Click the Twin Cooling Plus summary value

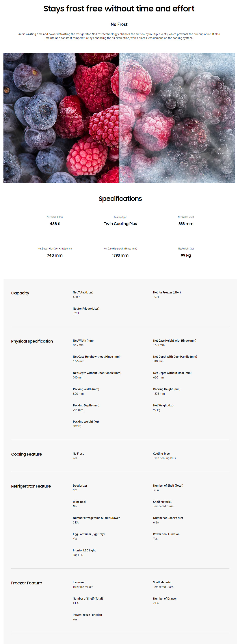120,224
